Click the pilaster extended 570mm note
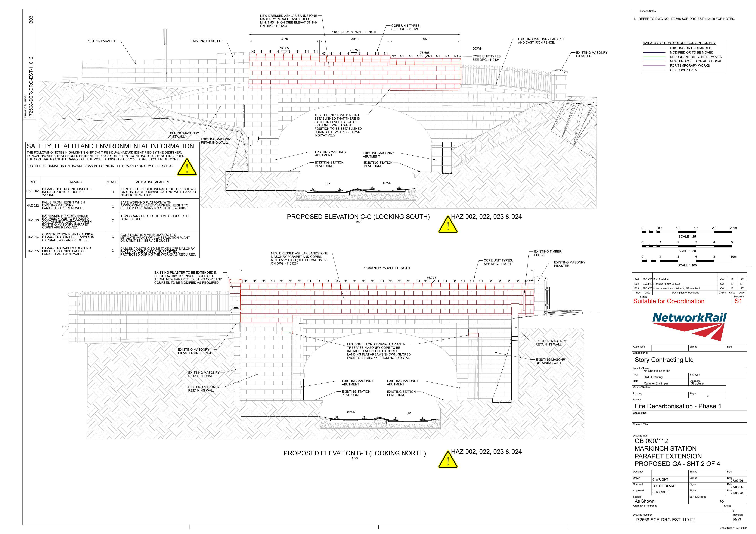 click(188, 278)
